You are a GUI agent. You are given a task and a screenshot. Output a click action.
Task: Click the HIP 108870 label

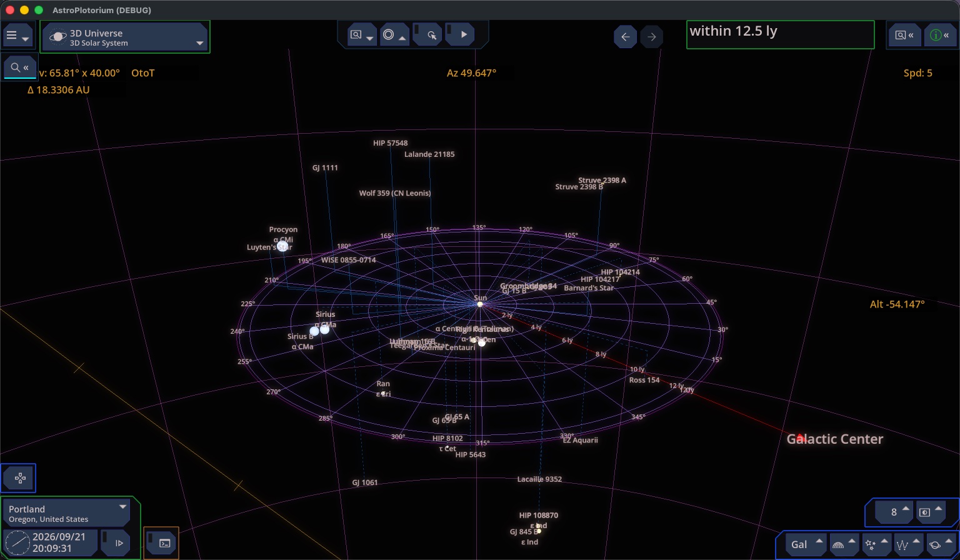[539, 516]
